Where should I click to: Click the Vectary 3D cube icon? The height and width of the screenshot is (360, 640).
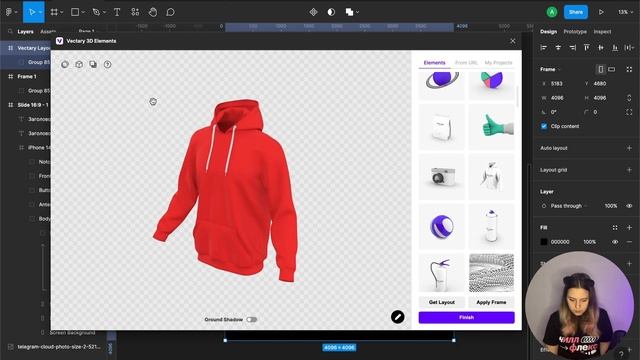[79, 64]
